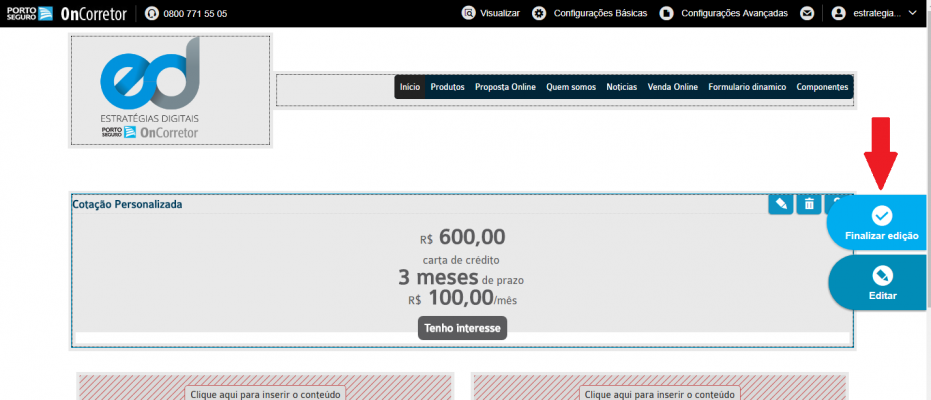This screenshot has width=931, height=400.
Task: Open the envelope messages icon in top bar
Action: 806,13
